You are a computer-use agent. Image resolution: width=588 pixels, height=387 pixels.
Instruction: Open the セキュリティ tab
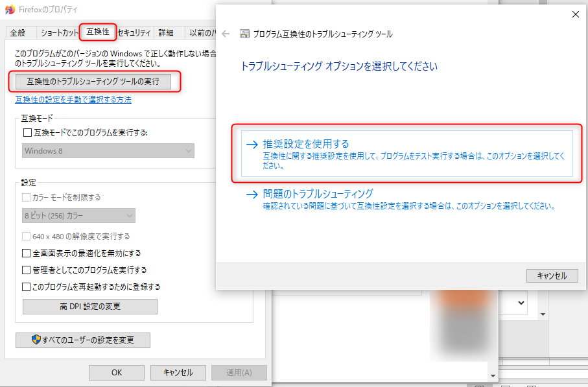click(x=134, y=32)
